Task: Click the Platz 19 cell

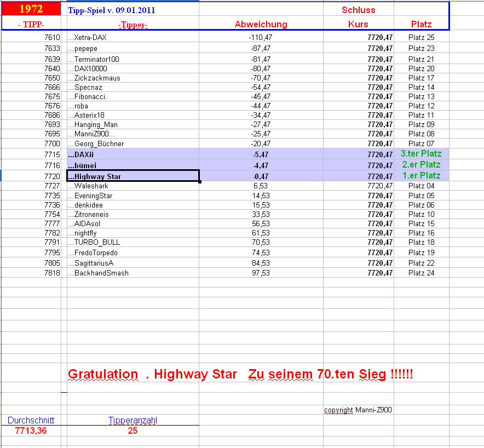Action: [x=422, y=252]
